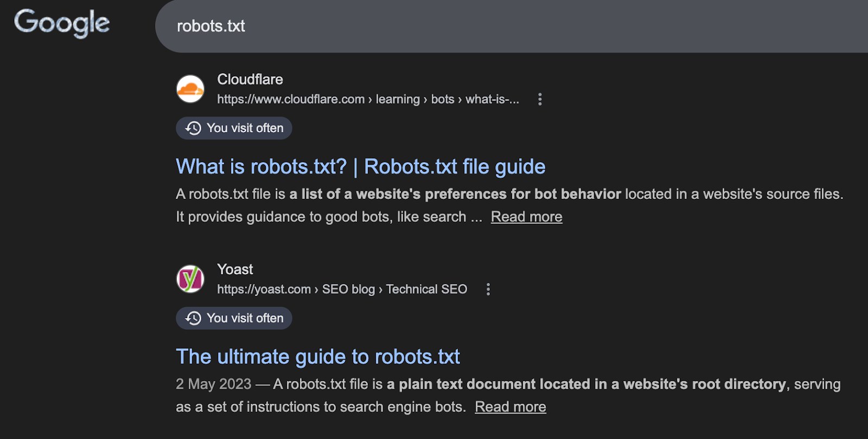The image size is (868, 439).
Task: Click 'Read more' on the Yoast snippet
Action: 510,406
